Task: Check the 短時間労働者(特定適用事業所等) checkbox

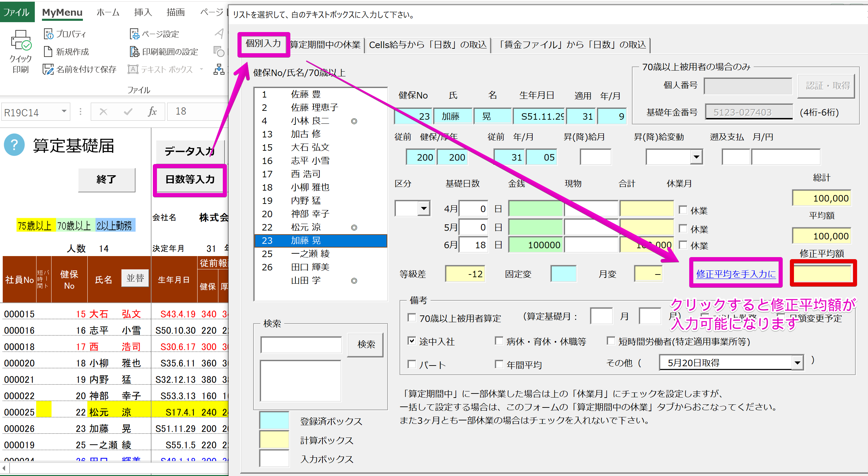Action: (x=611, y=341)
